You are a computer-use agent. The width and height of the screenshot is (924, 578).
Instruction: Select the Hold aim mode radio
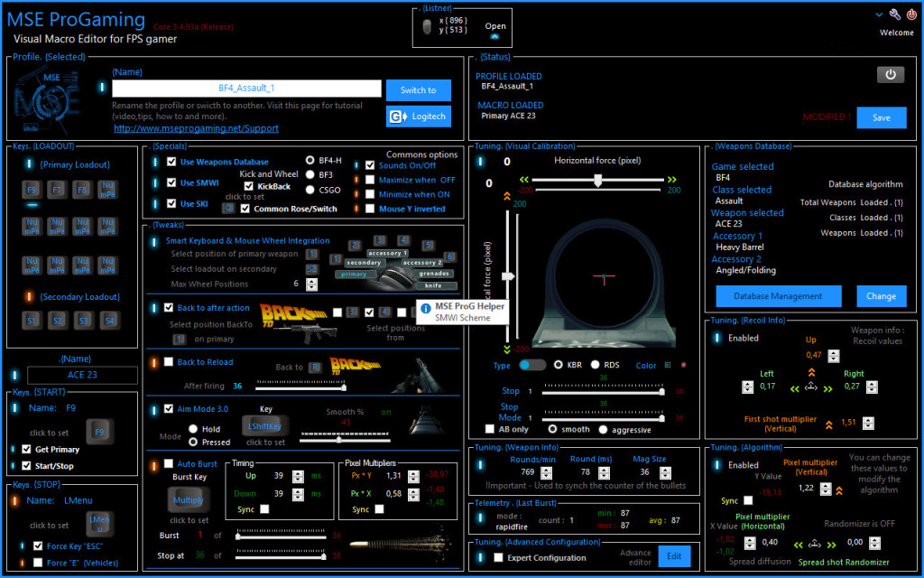pos(193,429)
